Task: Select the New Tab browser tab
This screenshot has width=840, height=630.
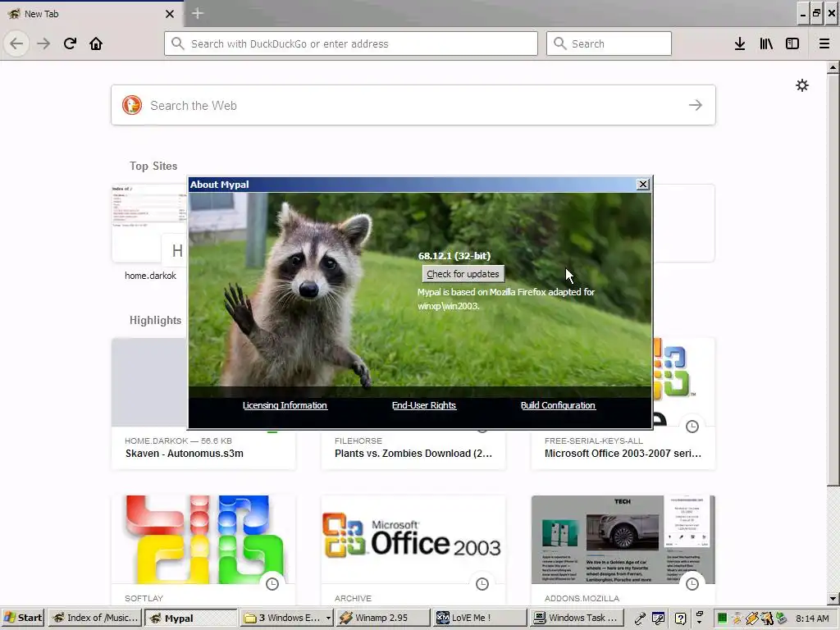Action: (91, 14)
